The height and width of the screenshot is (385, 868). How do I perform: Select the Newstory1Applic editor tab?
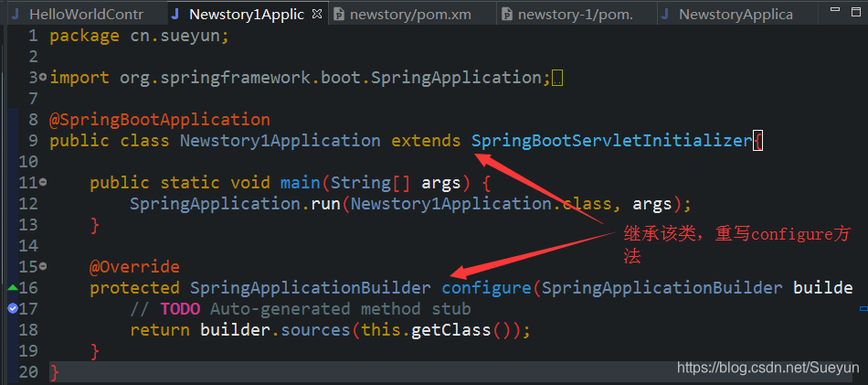[246, 14]
